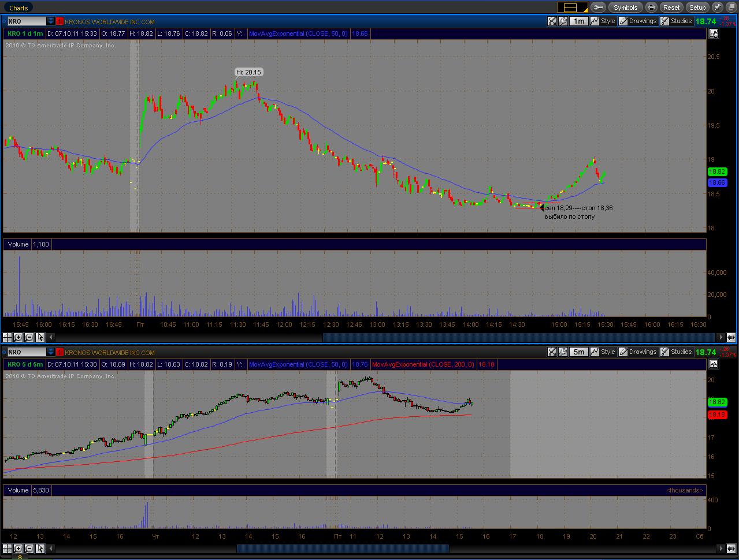The image size is (739, 560).
Task: Click the pin icon in the top-right corner
Action: tap(717, 8)
